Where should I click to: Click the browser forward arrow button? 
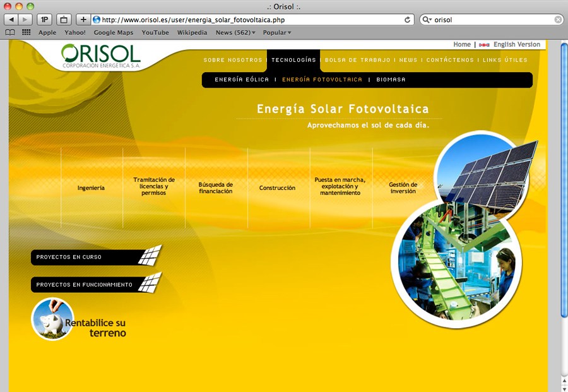(26, 20)
